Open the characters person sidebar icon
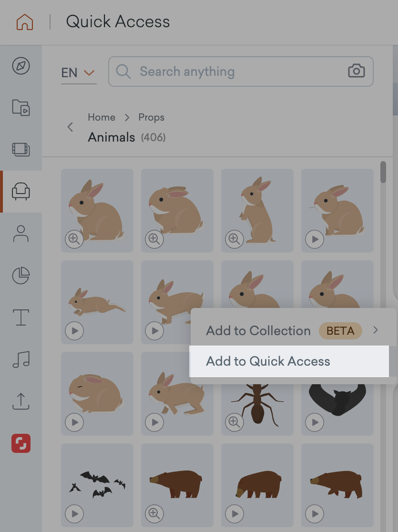This screenshot has width=398, height=532. pyautogui.click(x=21, y=234)
